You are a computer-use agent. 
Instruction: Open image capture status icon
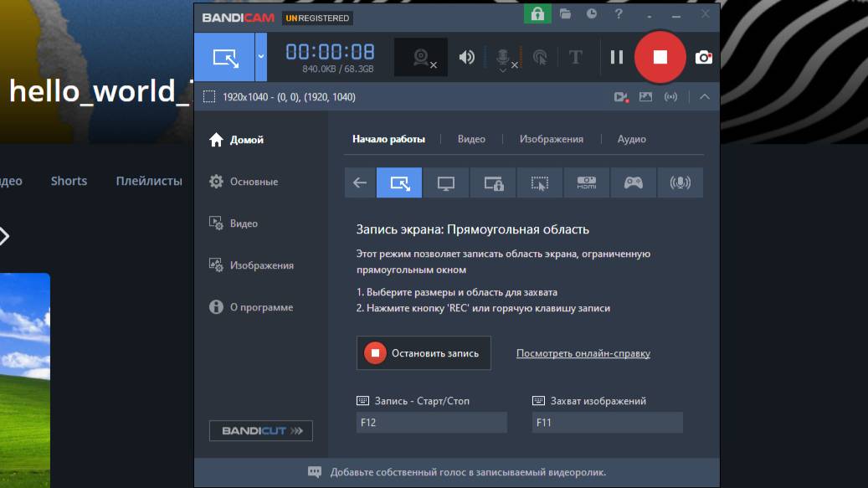645,97
